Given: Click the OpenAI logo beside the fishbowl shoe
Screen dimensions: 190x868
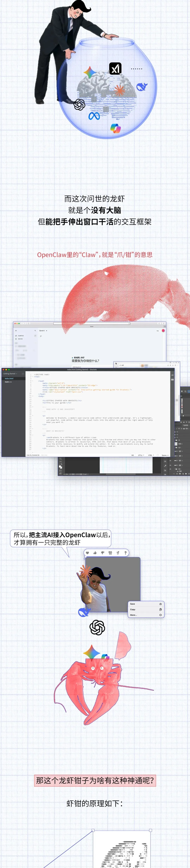Looking at the screenshot, I should tap(80, 104).
